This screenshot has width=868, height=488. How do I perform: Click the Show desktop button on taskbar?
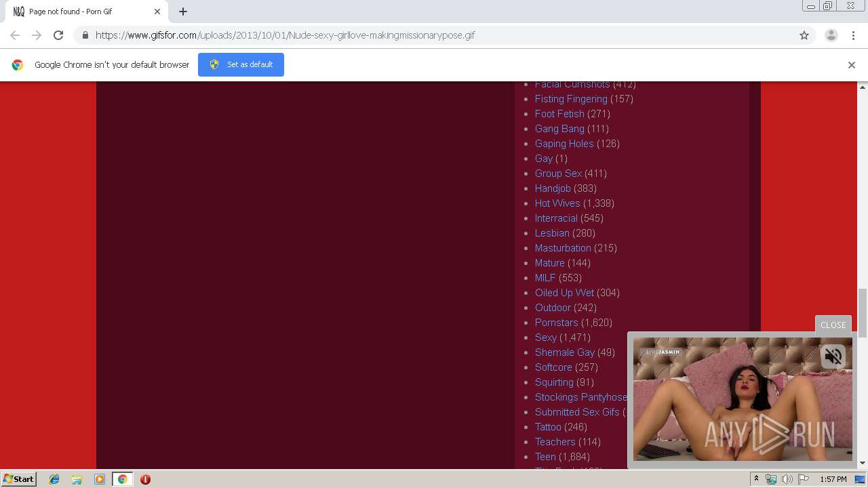pos(860,479)
